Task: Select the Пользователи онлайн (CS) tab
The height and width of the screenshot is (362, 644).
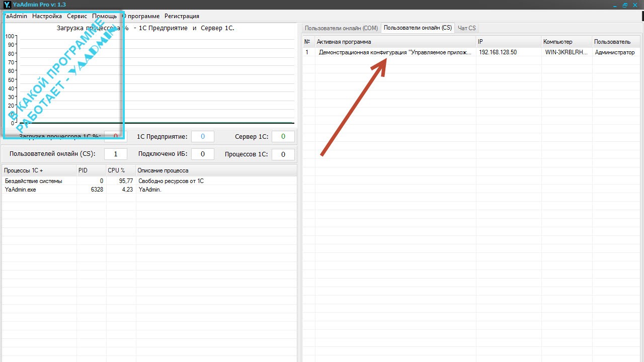Action: coord(418,28)
